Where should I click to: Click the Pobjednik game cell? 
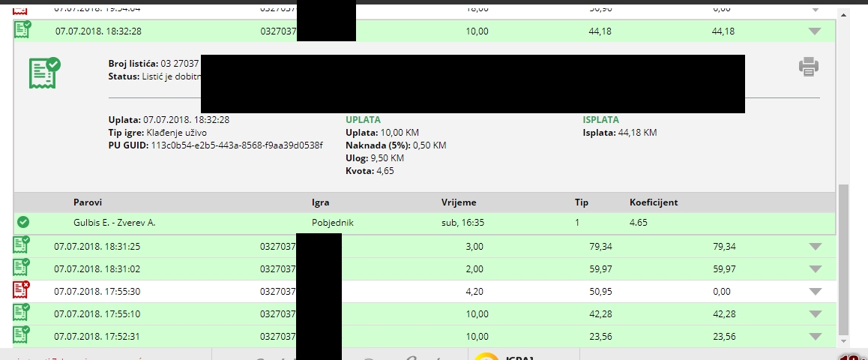tap(333, 223)
